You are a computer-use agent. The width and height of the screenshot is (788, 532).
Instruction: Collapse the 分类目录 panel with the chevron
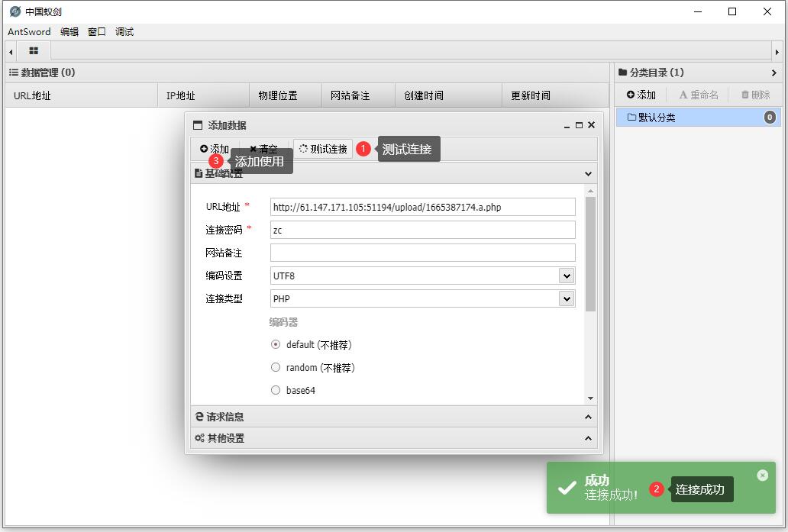click(x=774, y=73)
